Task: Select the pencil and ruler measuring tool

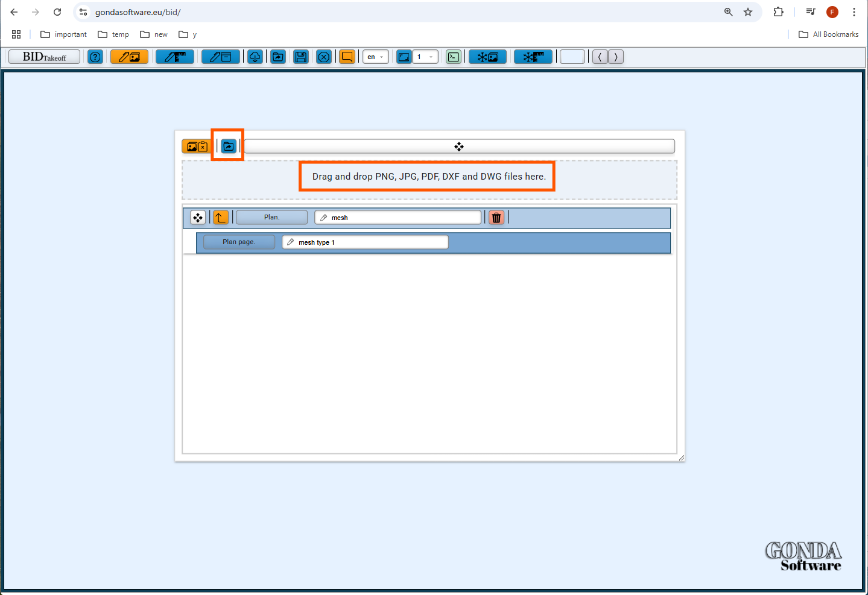Action: [175, 57]
